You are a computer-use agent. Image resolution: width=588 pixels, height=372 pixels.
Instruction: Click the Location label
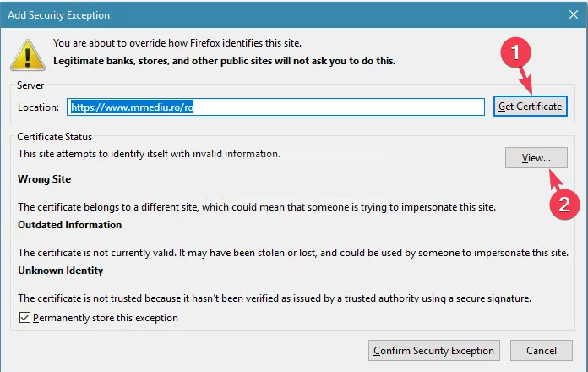point(38,107)
